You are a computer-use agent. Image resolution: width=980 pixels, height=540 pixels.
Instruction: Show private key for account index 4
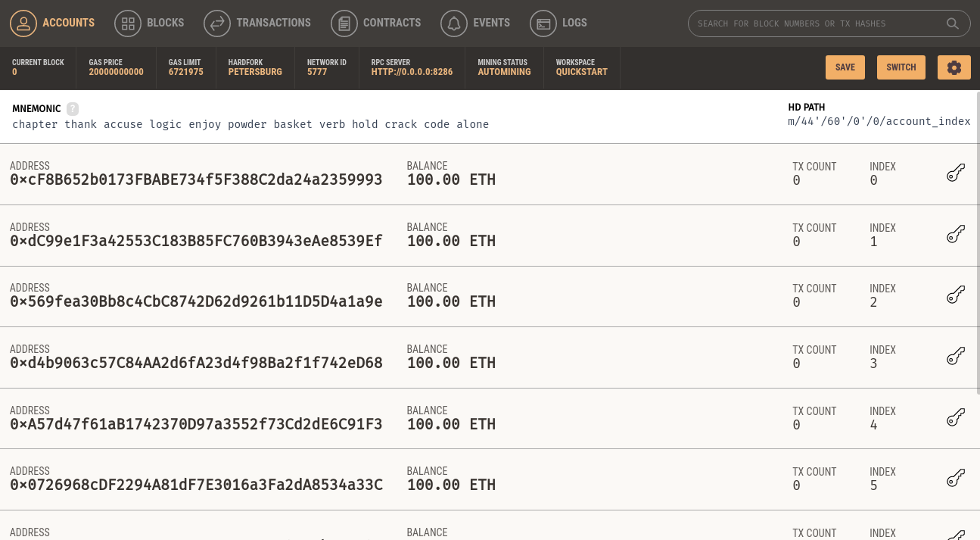coord(956,417)
